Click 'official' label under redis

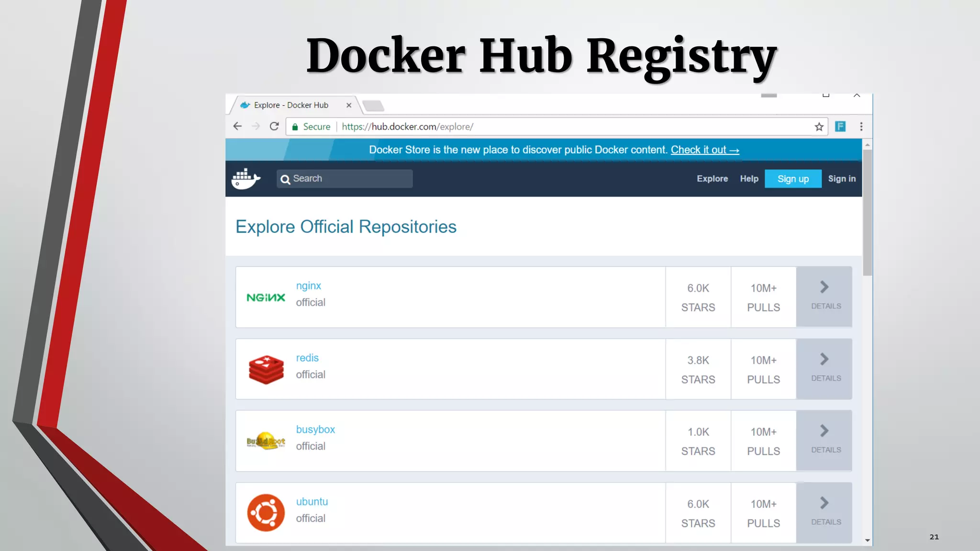coord(311,375)
